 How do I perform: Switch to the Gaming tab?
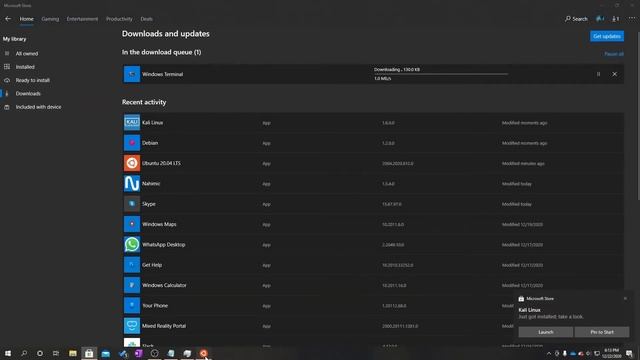point(50,19)
